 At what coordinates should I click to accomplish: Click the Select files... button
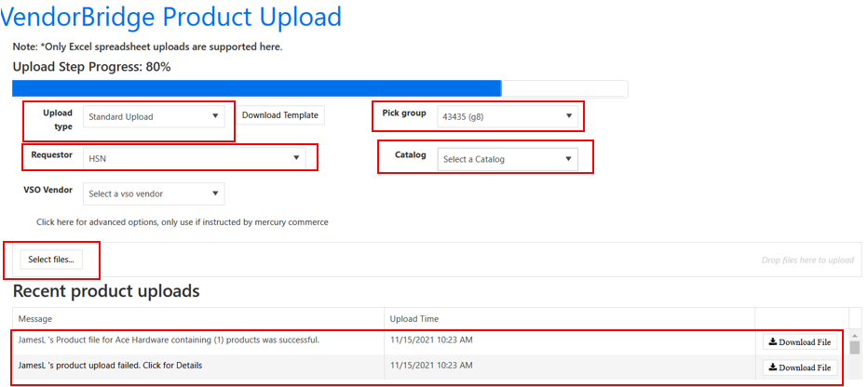pyautogui.click(x=51, y=260)
